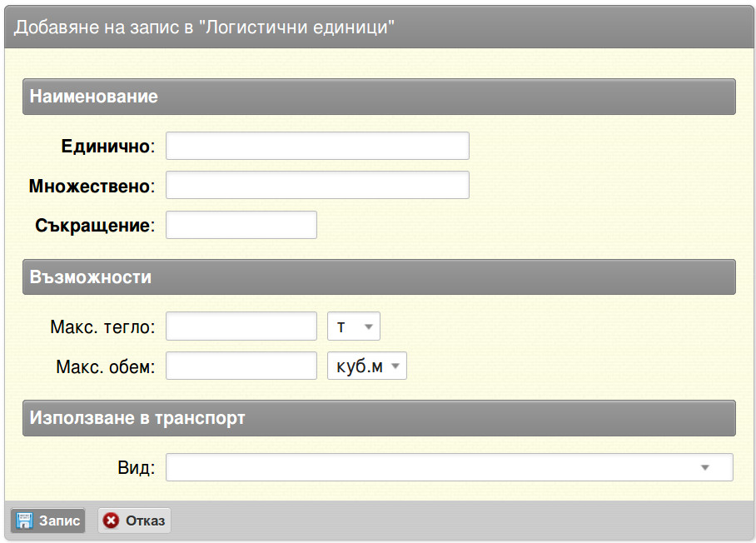This screenshot has width=756, height=543.
Task: Click the floppy disk save icon
Action: (x=24, y=521)
